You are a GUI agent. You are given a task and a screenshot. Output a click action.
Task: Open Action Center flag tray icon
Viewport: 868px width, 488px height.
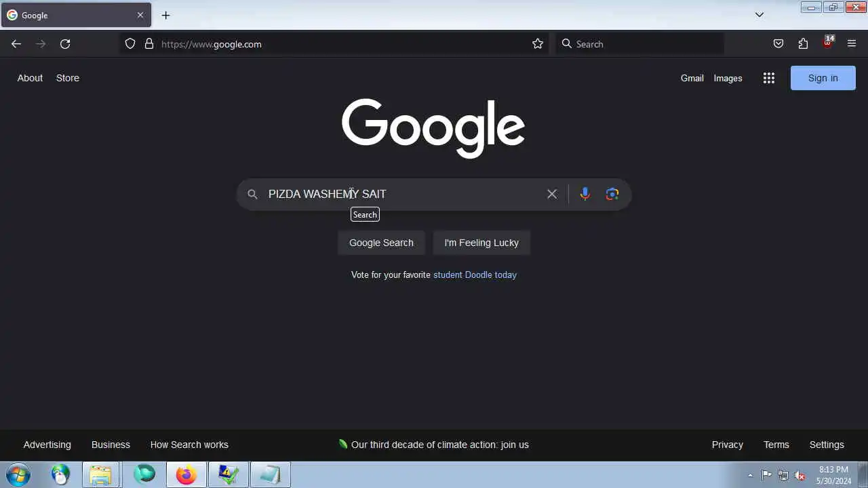click(x=767, y=475)
